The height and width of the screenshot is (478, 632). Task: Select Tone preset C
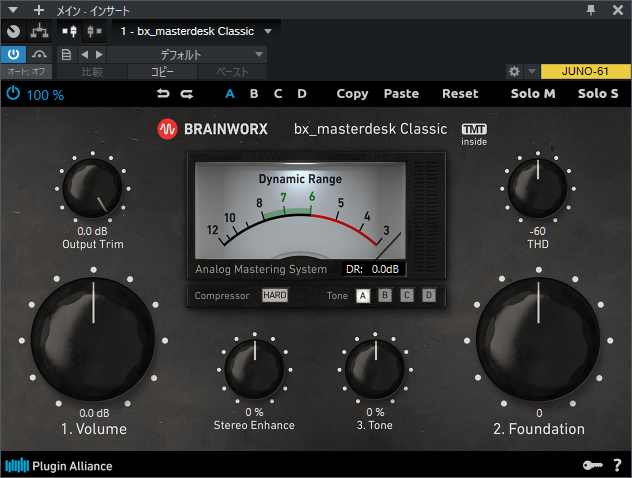[407, 296]
